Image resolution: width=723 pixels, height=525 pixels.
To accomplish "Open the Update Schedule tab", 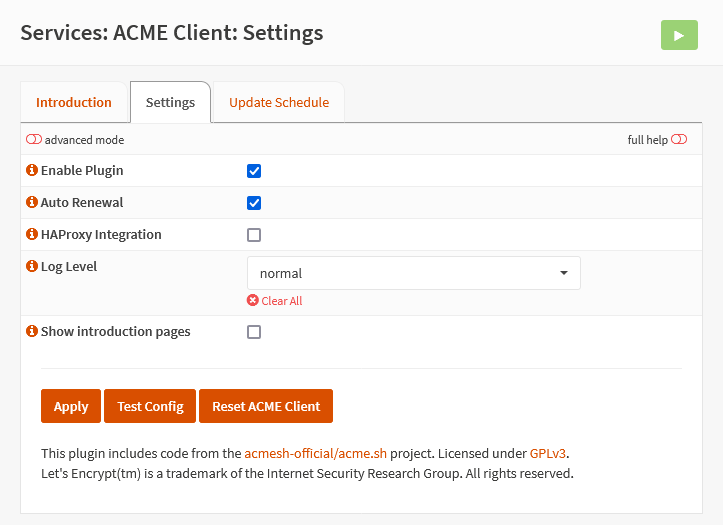I will 279,102.
